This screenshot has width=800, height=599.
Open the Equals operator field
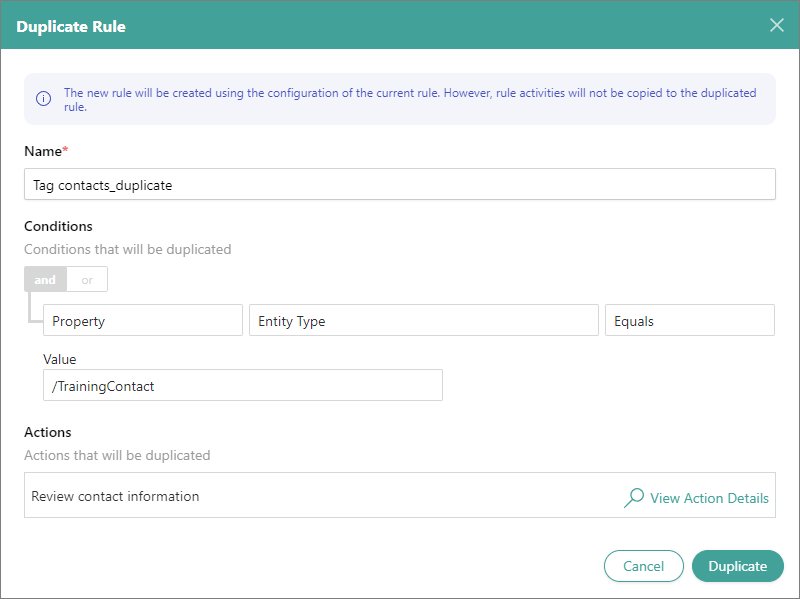[x=689, y=321]
